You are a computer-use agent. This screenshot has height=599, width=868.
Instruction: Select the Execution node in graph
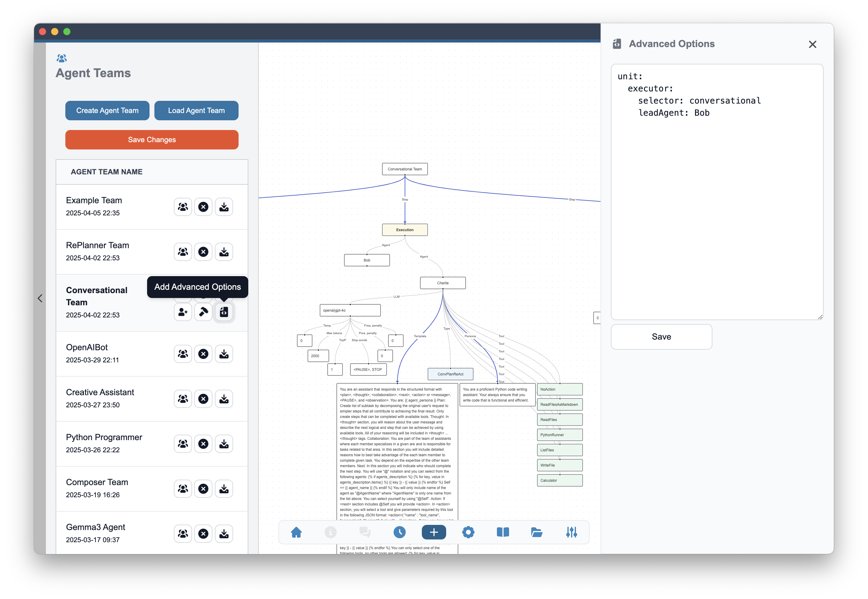[x=405, y=230]
